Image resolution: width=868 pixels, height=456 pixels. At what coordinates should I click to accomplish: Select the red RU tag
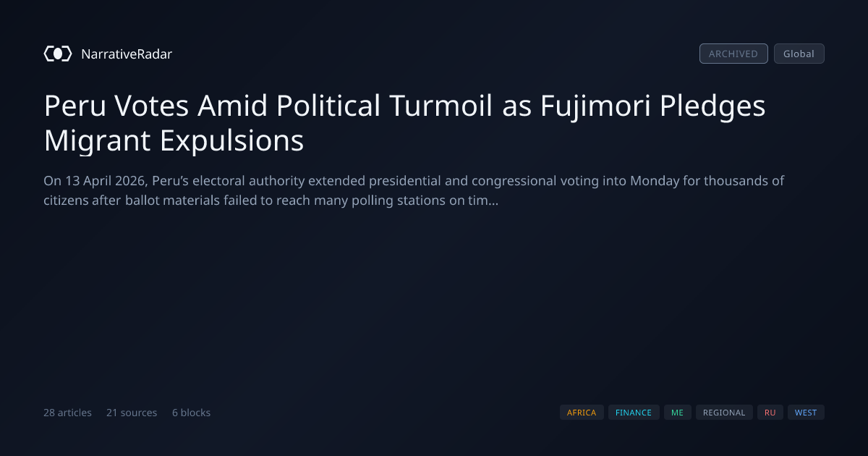(770, 413)
